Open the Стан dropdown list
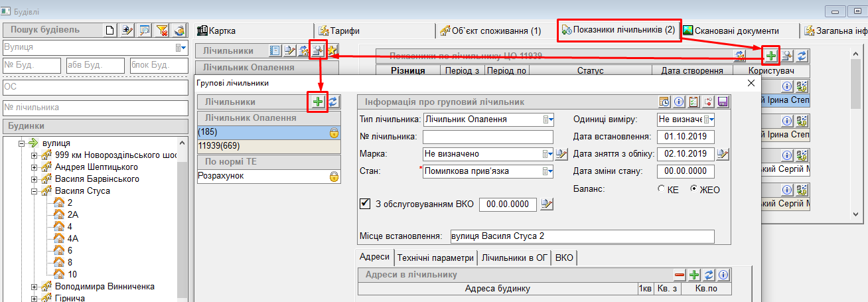The width and height of the screenshot is (868, 302). [x=548, y=171]
